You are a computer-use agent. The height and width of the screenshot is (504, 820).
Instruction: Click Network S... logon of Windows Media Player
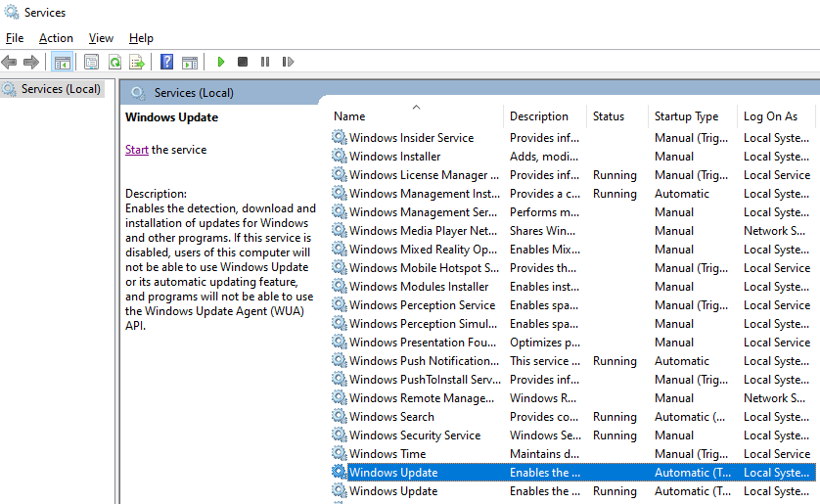point(775,231)
